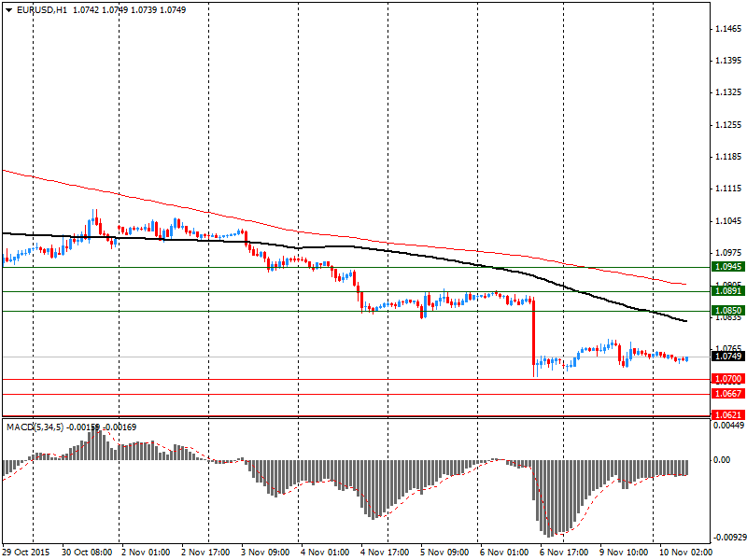Click the 2 Nov 17:00 time label
747x560 pixels.
point(205,553)
